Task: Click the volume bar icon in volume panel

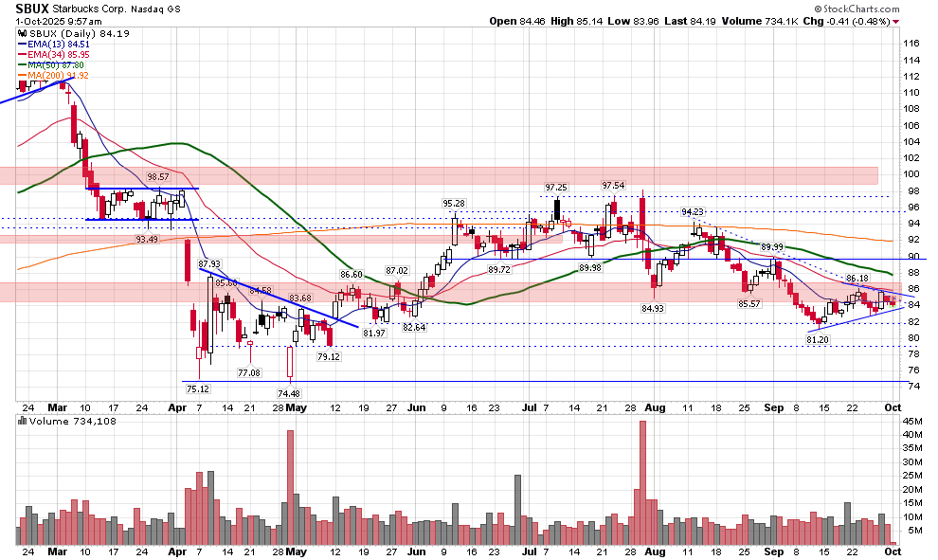Action: [24, 420]
